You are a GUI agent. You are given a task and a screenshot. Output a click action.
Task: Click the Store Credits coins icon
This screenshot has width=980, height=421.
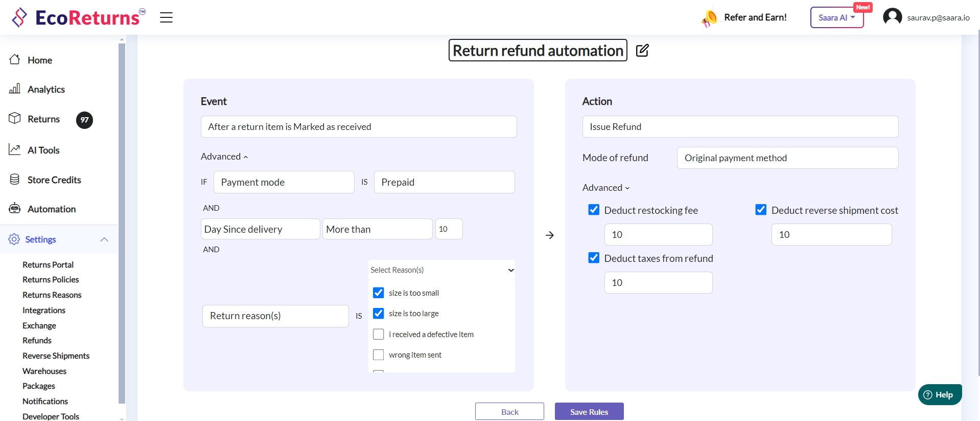(x=15, y=180)
